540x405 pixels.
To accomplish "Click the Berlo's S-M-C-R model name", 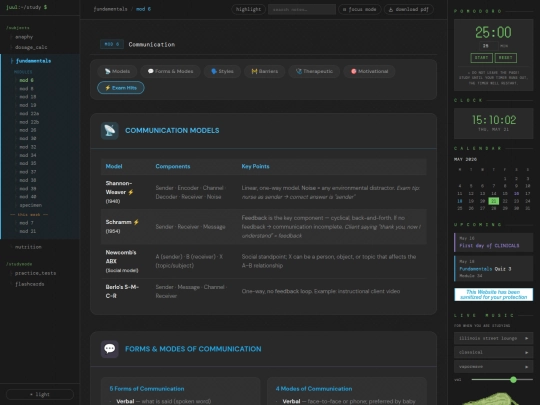I will pyautogui.click(x=122, y=291).
